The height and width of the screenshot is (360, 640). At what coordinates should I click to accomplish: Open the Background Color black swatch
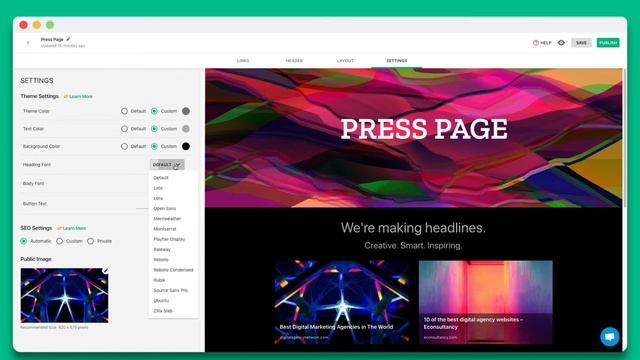[x=186, y=146]
